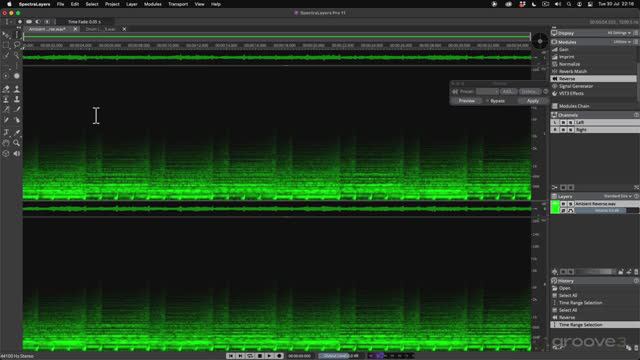The width and height of the screenshot is (640, 360).
Task: Expand the Display panel header
Action: (x=566, y=33)
